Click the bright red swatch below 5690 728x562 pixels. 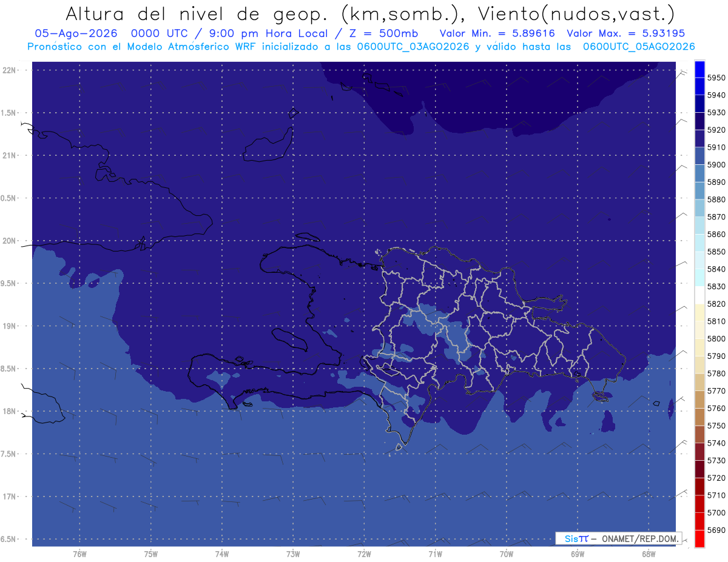click(699, 539)
